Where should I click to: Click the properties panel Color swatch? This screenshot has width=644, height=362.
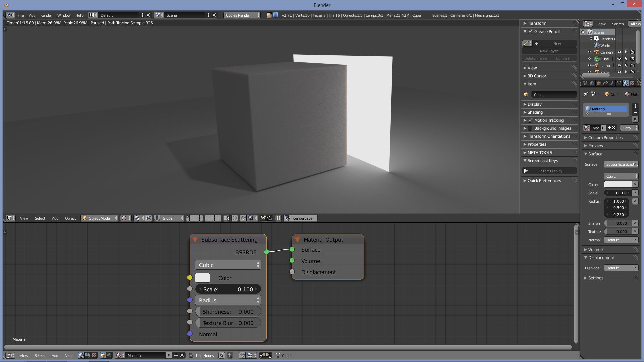[618, 184]
